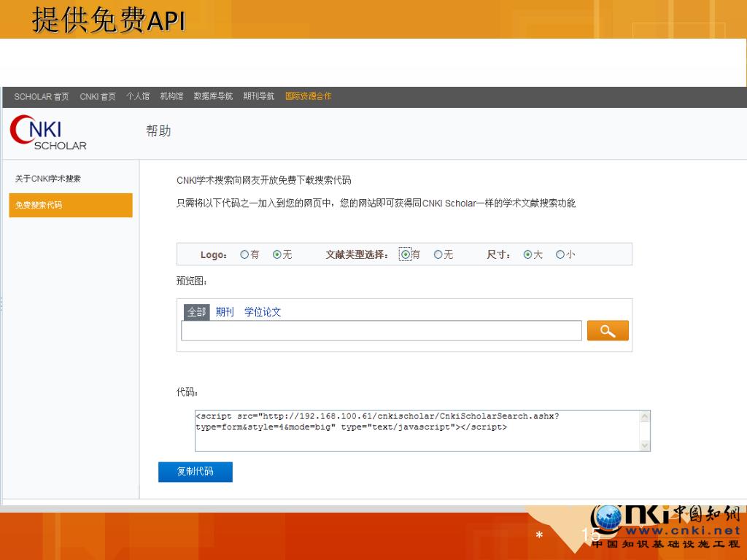This screenshot has width=747, height=560.
Task: Open SCHOLAR 首页 in top navigation
Action: (42, 97)
